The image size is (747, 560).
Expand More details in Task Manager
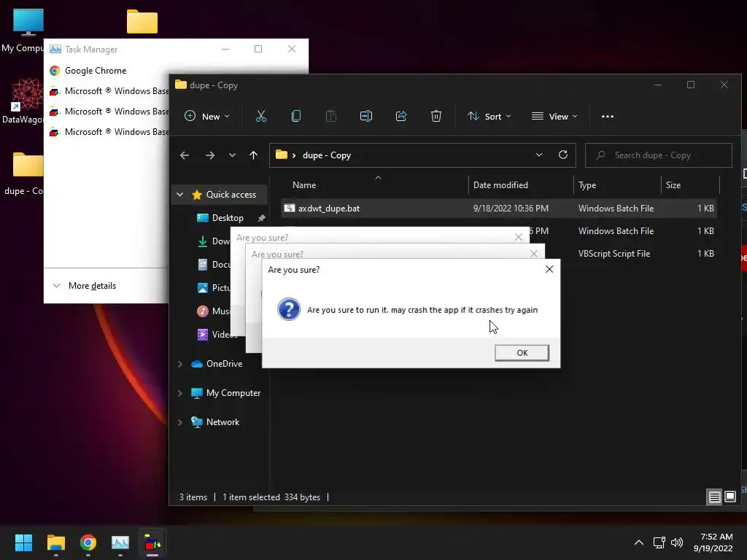coord(85,286)
